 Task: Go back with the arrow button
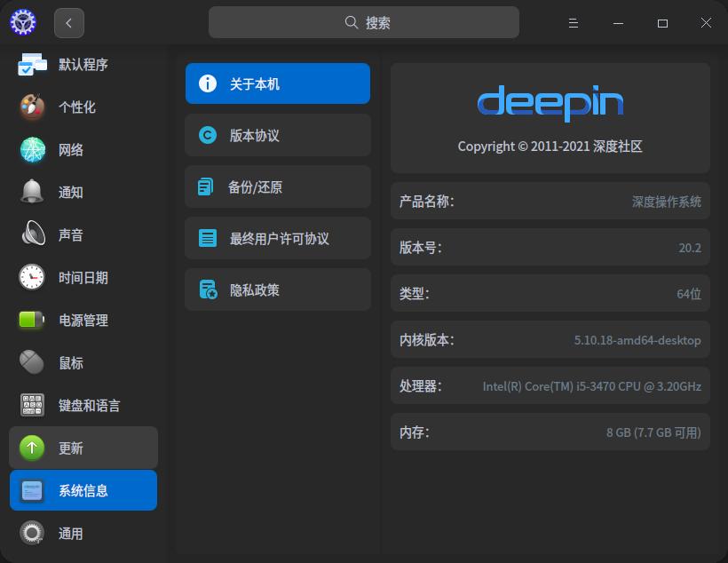tap(69, 23)
